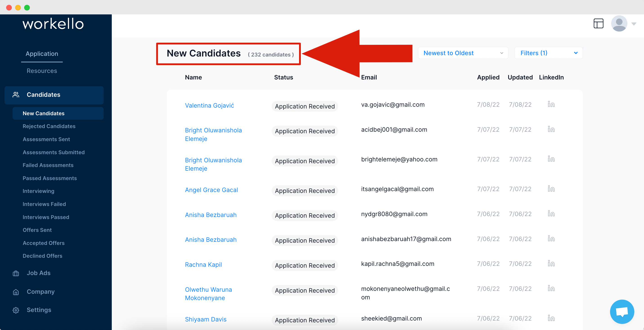This screenshot has height=330, width=644.
Task: Click the Email column header
Action: coord(369,77)
